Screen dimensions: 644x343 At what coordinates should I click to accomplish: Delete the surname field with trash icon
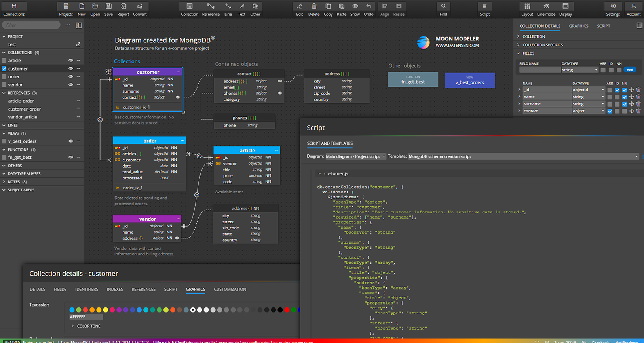pos(638,104)
